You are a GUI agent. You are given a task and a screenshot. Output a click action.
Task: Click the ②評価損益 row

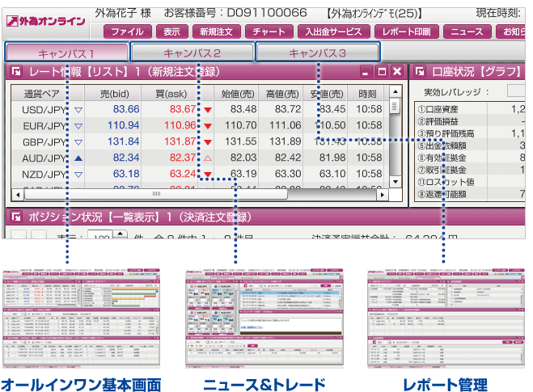(471, 121)
